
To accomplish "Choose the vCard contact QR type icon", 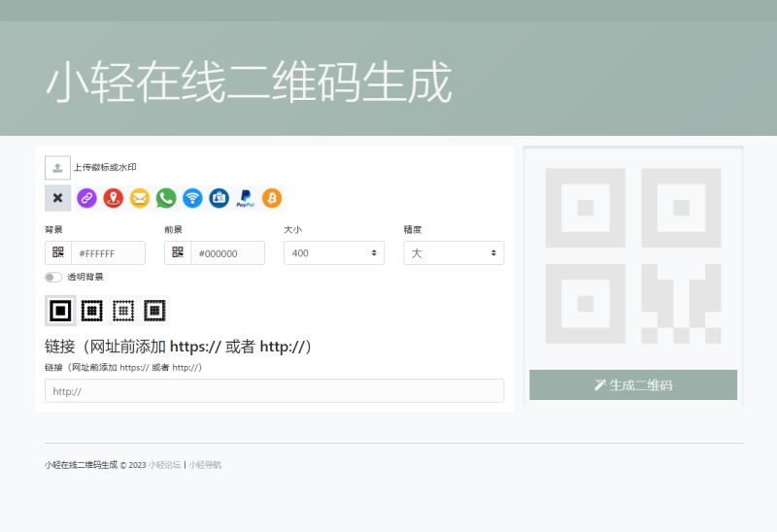I will 220,198.
